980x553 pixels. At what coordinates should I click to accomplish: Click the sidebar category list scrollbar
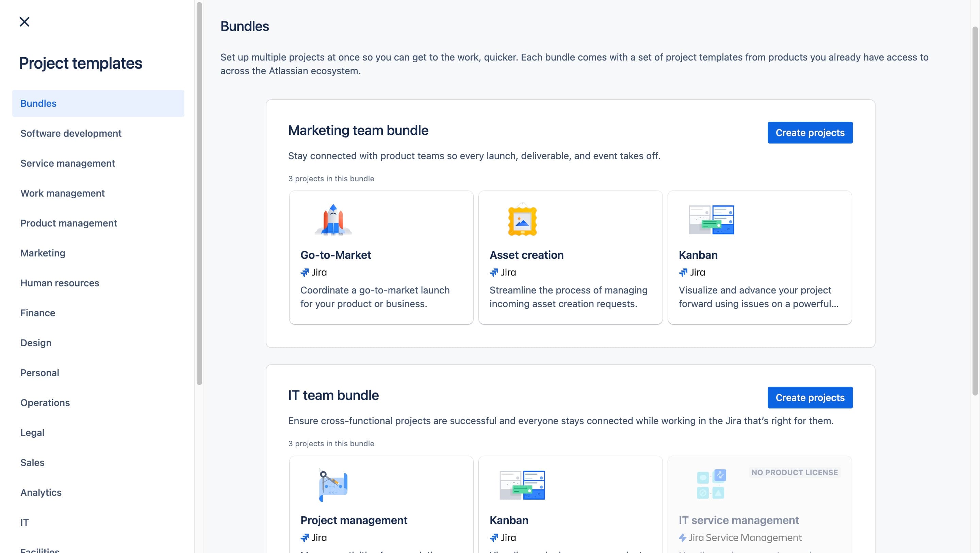(x=199, y=194)
